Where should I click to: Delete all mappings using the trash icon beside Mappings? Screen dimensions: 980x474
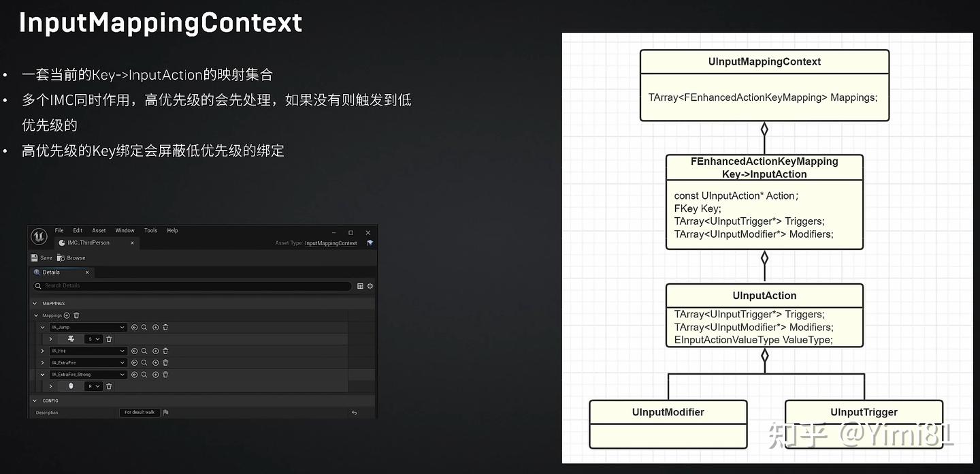[x=77, y=315]
